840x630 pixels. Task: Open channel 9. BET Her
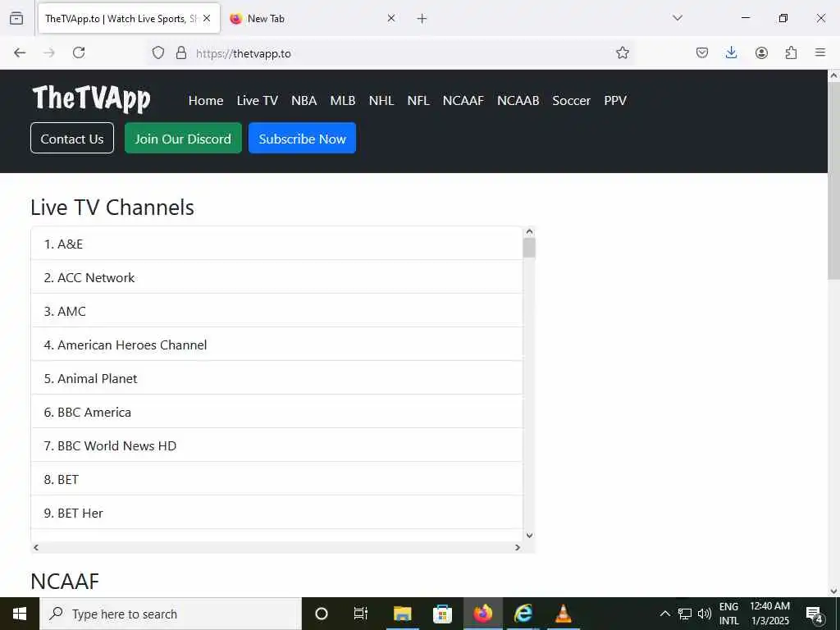[277, 513]
